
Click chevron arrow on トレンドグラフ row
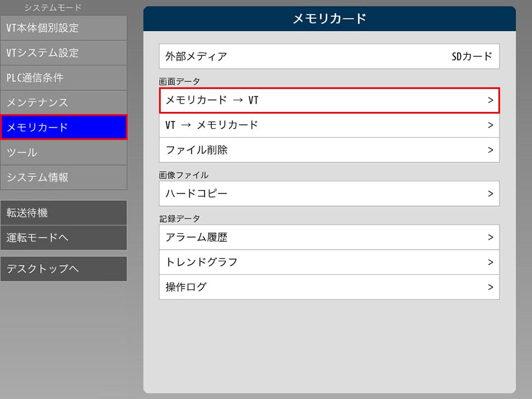click(x=490, y=262)
